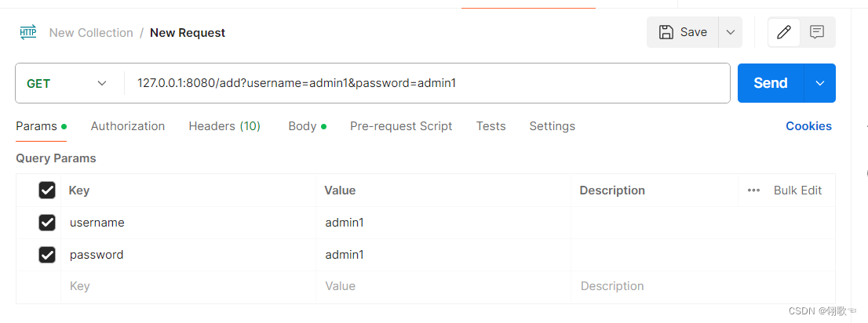Viewport: 868px width, 323px height.
Task: Click the HTTP request type icon
Action: 28,32
